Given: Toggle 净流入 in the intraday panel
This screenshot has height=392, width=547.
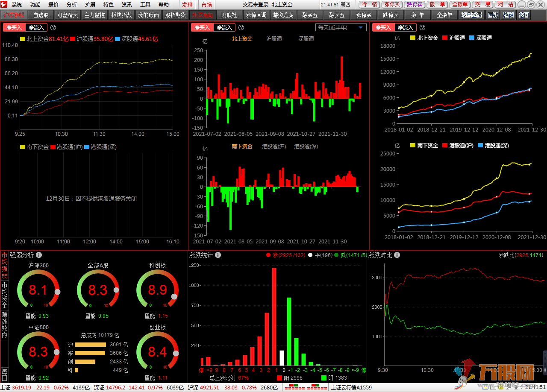Looking at the screenshot, I should point(36,27).
